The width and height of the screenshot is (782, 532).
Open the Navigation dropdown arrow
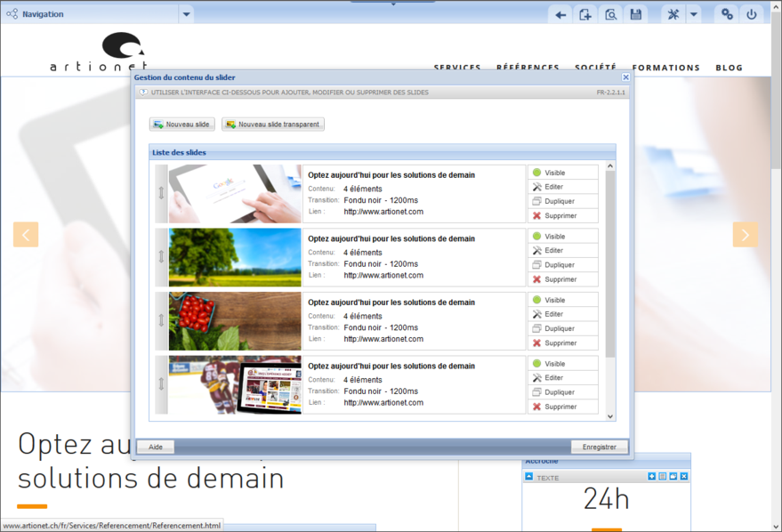tap(186, 14)
